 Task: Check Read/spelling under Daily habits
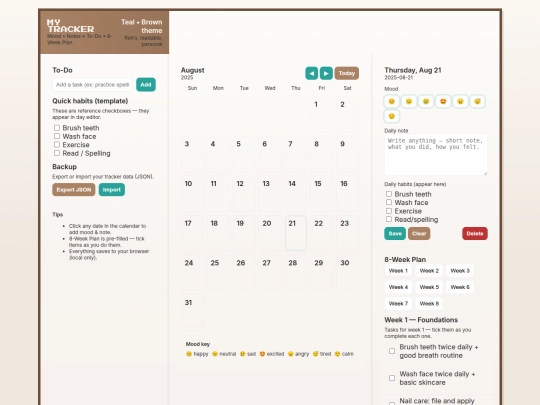[x=389, y=219]
